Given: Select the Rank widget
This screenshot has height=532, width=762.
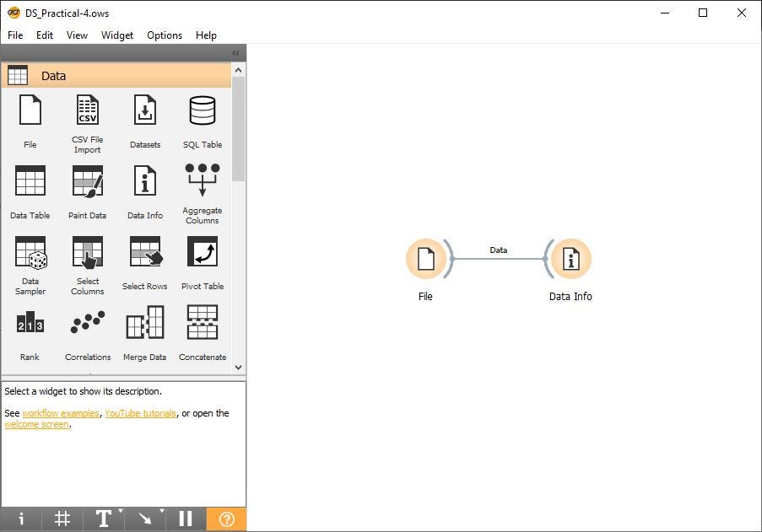Looking at the screenshot, I should click(x=30, y=334).
